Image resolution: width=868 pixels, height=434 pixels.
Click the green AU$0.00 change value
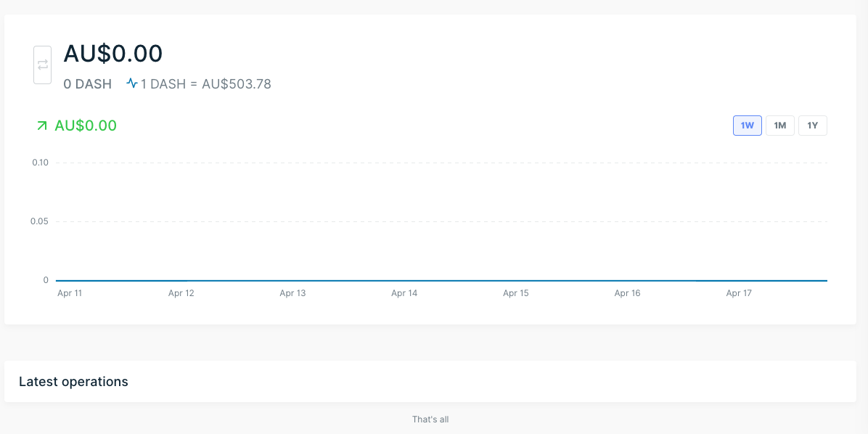pos(86,126)
